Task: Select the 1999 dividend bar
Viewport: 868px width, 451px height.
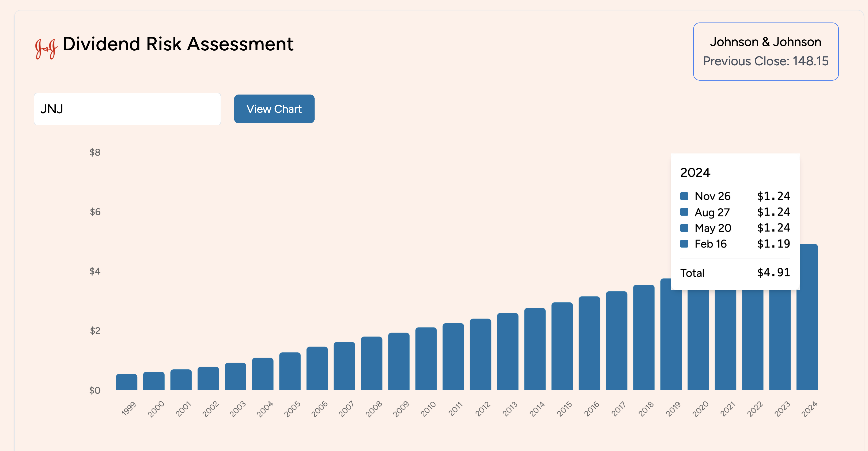Action: coord(126,382)
